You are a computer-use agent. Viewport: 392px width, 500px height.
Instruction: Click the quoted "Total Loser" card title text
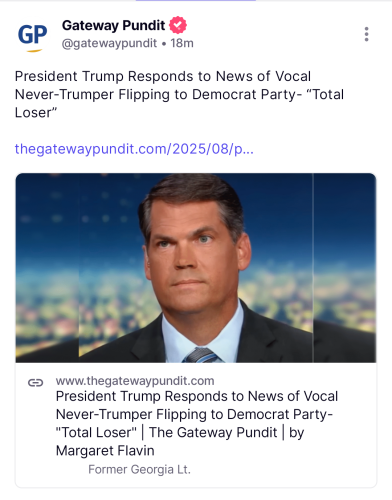click(96, 433)
